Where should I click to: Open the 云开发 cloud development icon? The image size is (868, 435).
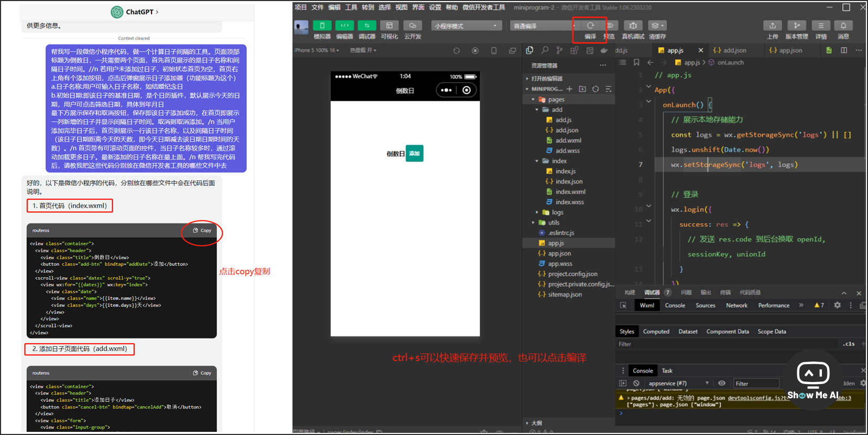click(x=413, y=26)
